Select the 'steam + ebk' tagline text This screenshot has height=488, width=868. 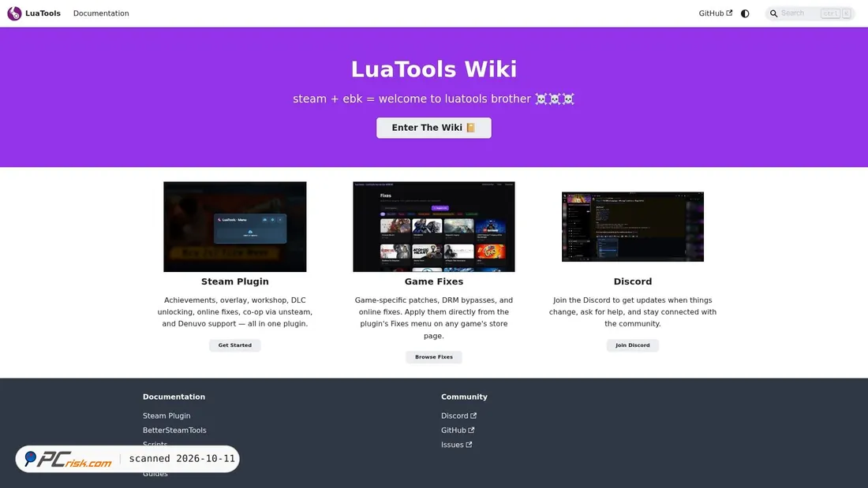[x=433, y=99]
